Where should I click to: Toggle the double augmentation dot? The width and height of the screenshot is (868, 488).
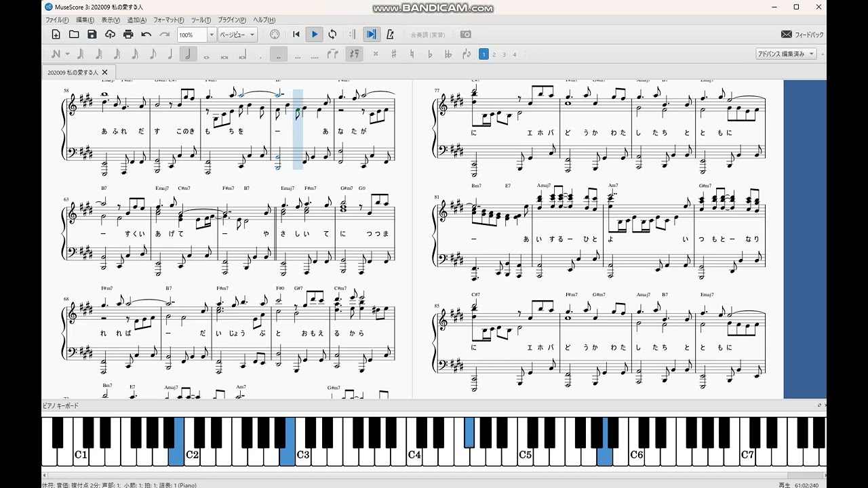[x=278, y=54]
